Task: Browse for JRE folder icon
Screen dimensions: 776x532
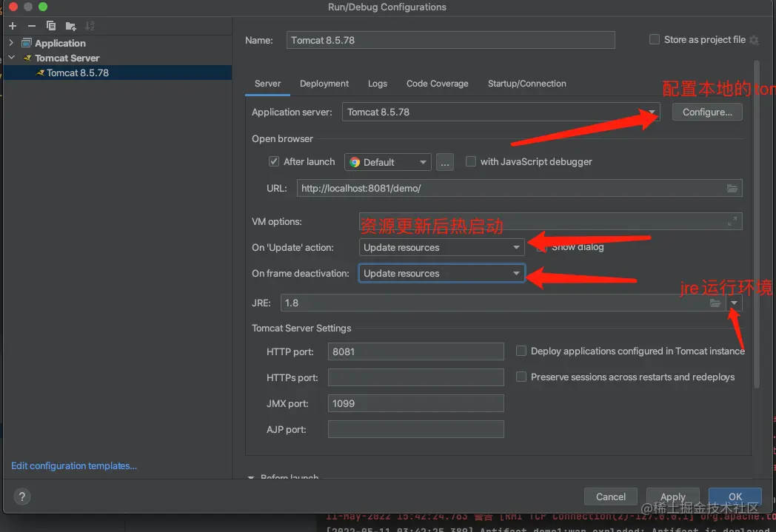Action: click(715, 303)
